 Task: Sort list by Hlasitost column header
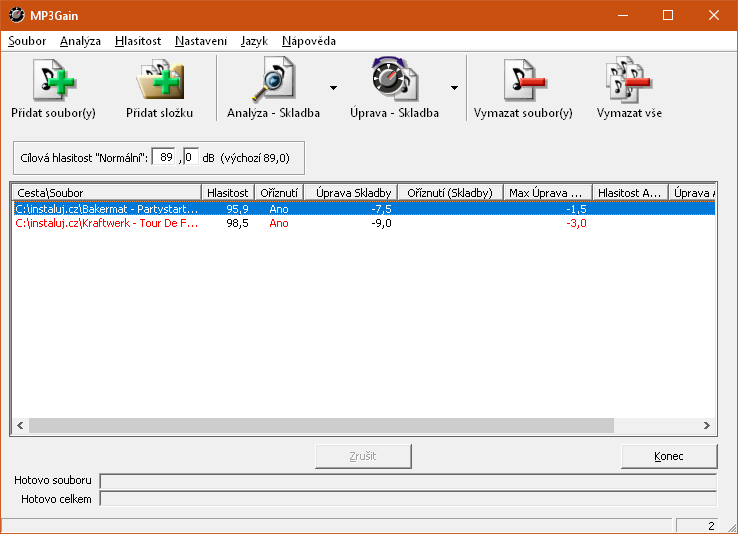coord(227,192)
